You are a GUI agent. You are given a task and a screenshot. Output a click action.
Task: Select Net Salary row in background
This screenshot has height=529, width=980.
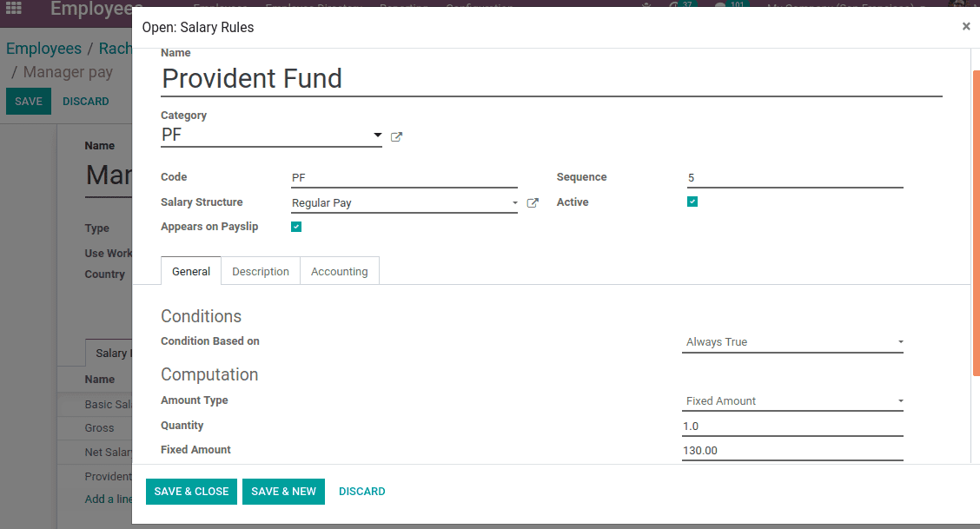click(x=95, y=453)
